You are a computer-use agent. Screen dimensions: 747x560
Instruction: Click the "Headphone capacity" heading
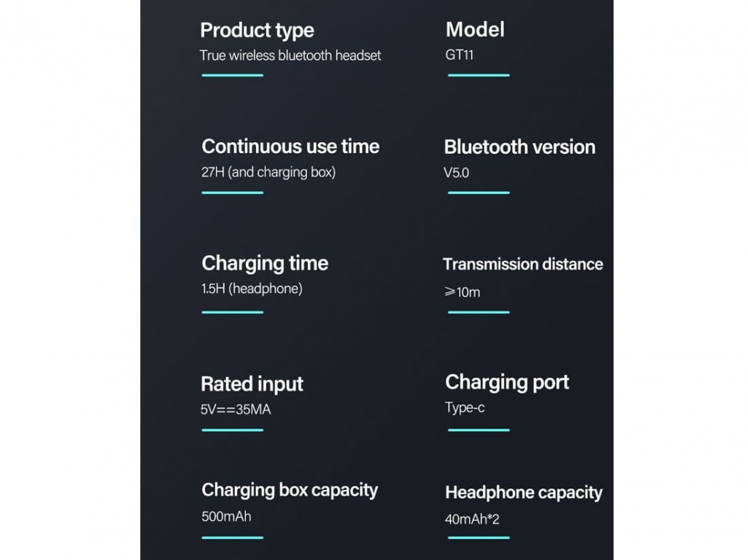(x=524, y=493)
